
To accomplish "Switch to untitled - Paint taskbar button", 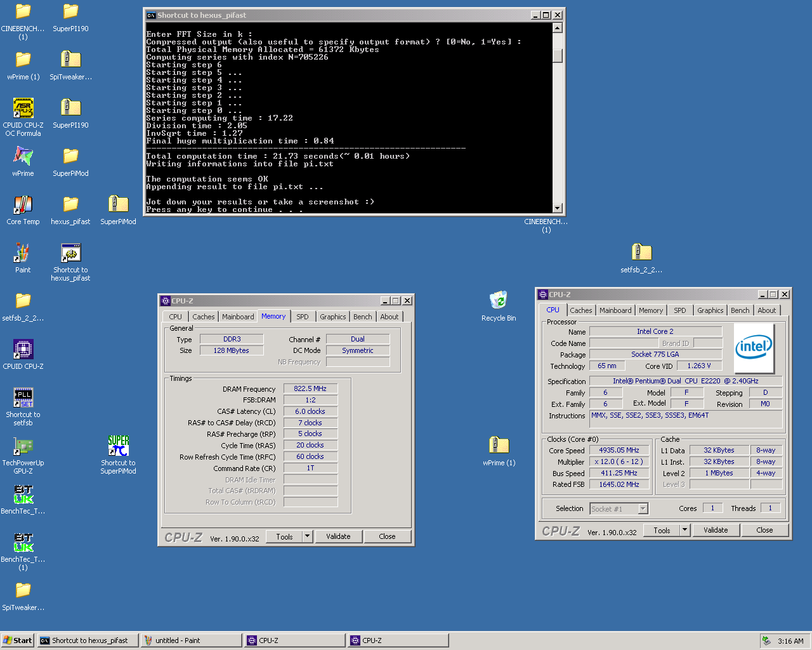I will point(191,640).
